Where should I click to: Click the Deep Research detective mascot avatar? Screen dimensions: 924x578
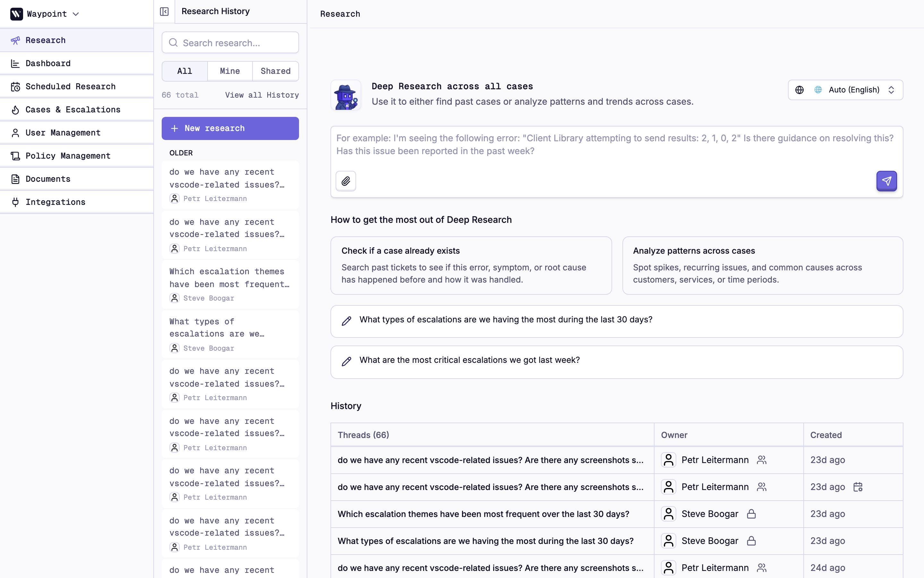[346, 95]
